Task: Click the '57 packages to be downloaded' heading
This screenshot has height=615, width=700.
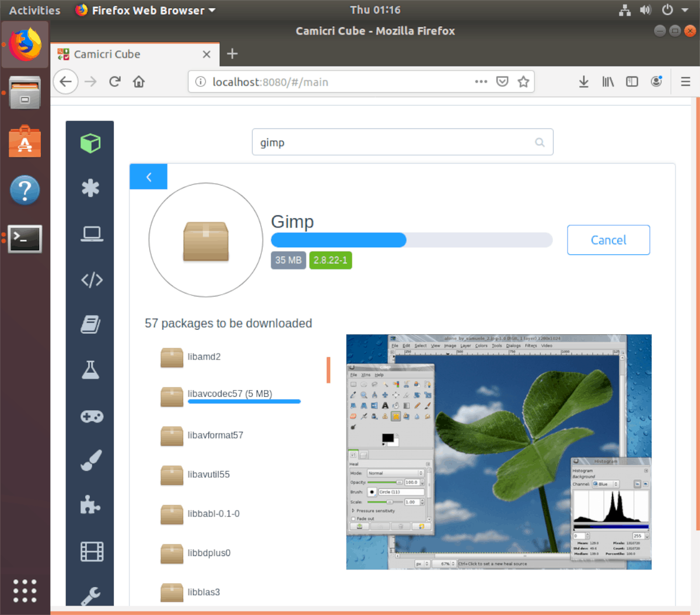Action: tap(228, 323)
